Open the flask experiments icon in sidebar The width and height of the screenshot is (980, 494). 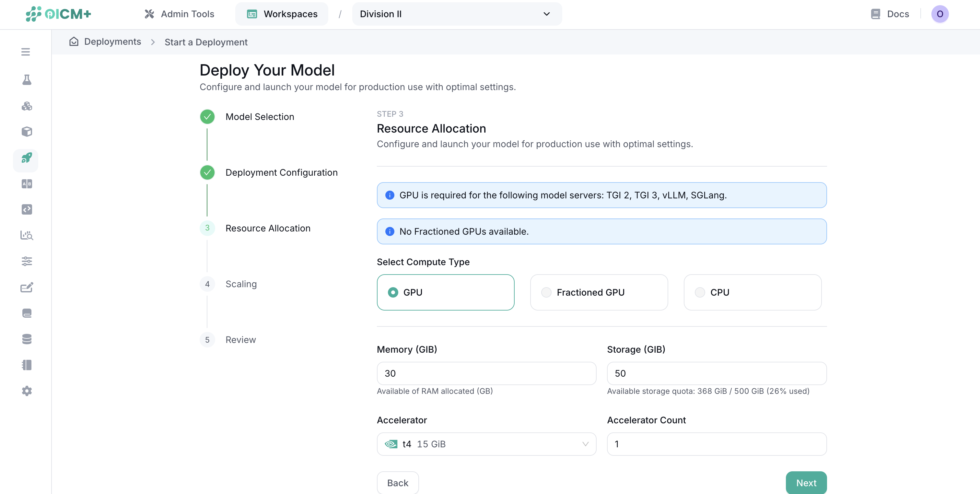pos(27,79)
